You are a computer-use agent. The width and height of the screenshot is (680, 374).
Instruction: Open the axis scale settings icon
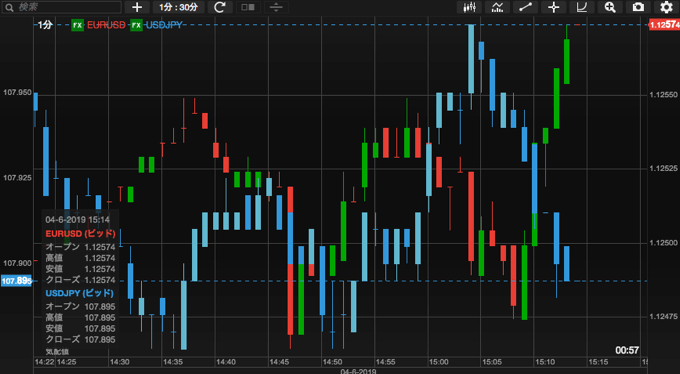click(x=582, y=7)
